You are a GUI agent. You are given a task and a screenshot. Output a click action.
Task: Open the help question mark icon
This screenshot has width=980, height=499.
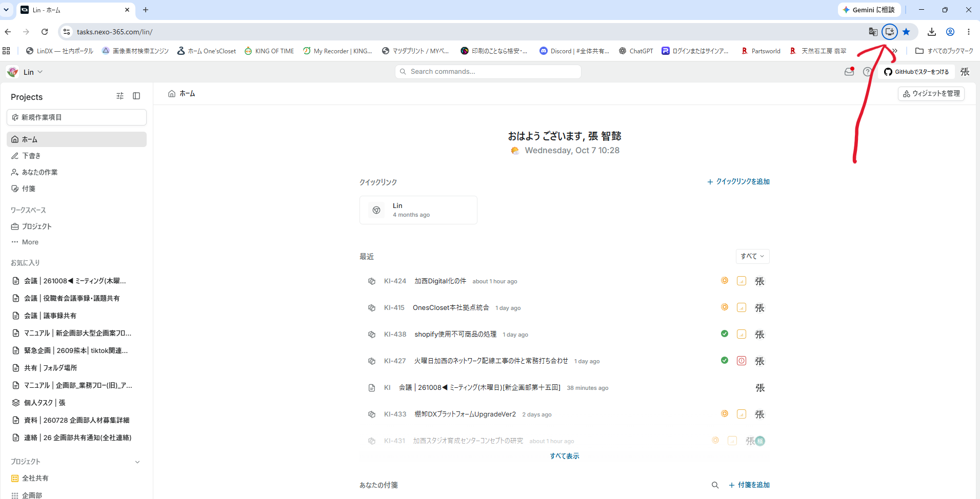pos(867,72)
